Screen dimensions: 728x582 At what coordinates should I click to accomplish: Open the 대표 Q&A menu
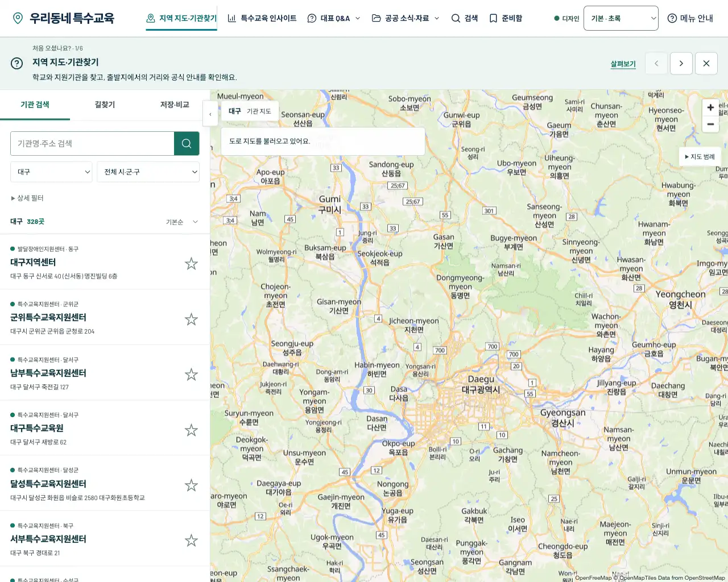click(x=334, y=18)
